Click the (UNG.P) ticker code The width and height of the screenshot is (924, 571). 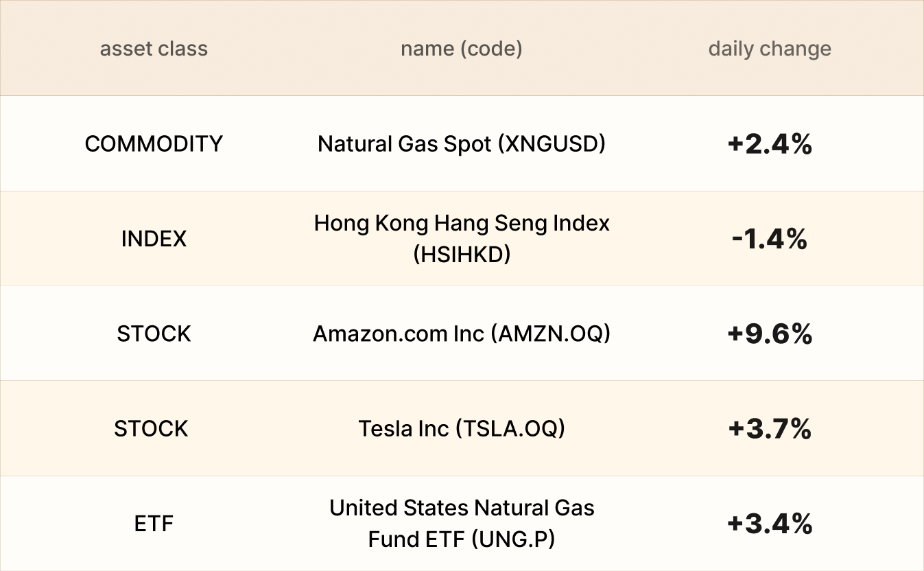[513, 539]
